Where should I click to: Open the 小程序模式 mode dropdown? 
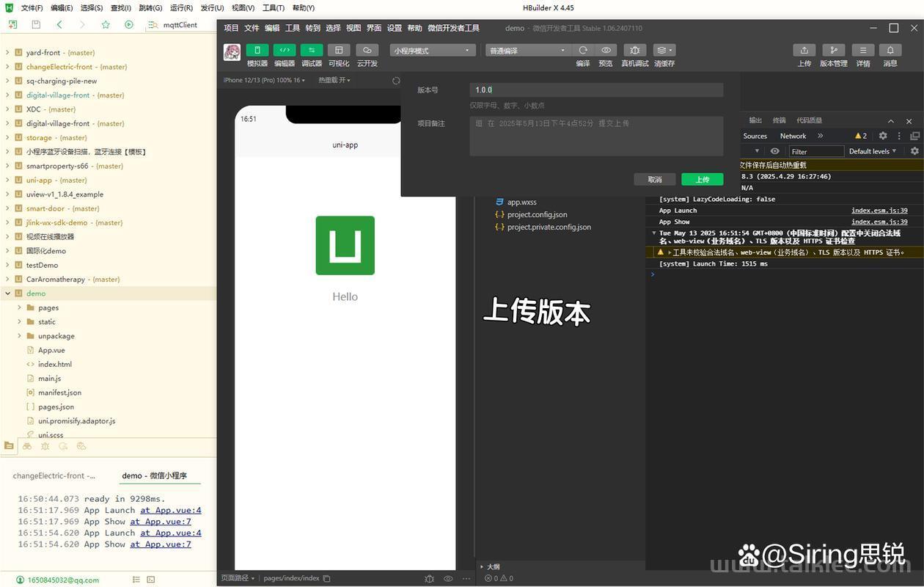(x=433, y=51)
